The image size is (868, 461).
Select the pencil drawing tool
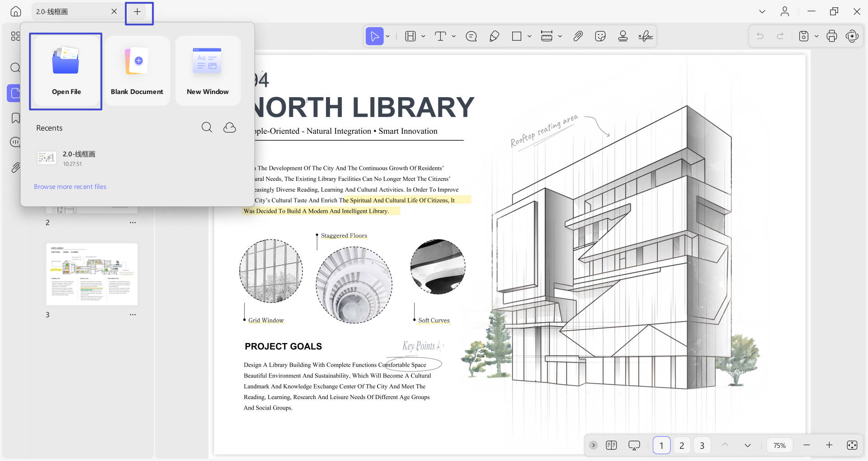(x=494, y=36)
